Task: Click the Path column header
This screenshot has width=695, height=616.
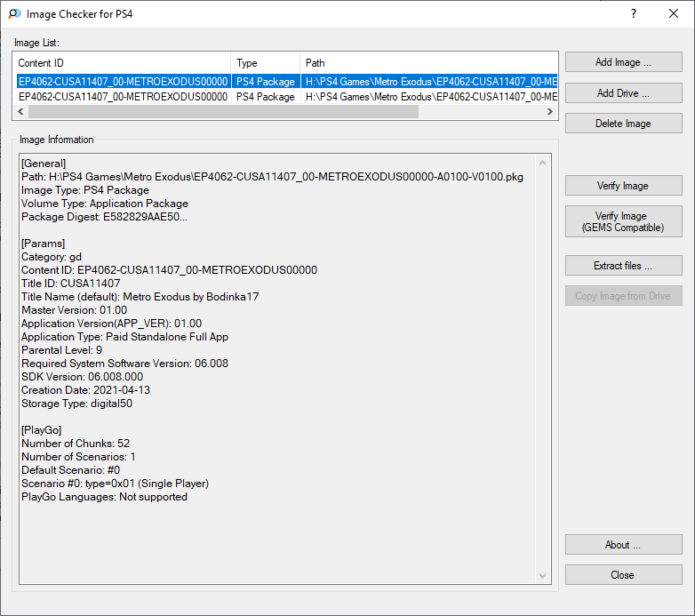Action: [x=428, y=63]
